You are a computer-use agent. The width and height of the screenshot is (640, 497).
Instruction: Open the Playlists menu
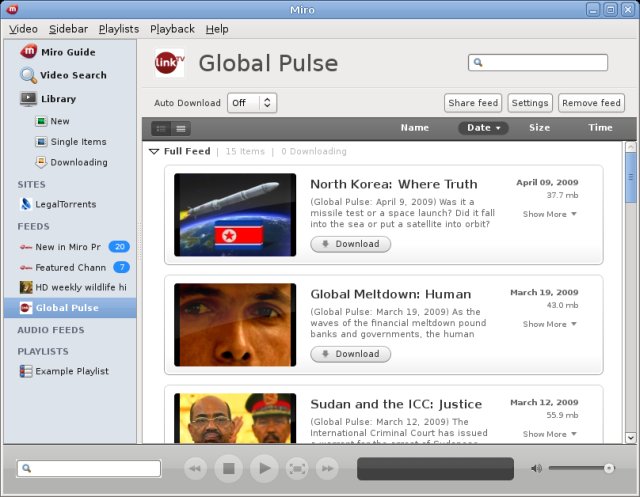[x=119, y=29]
